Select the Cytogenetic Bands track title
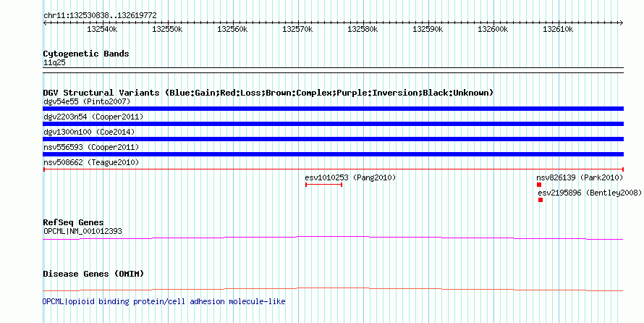This screenshot has width=644, height=323. coord(86,54)
